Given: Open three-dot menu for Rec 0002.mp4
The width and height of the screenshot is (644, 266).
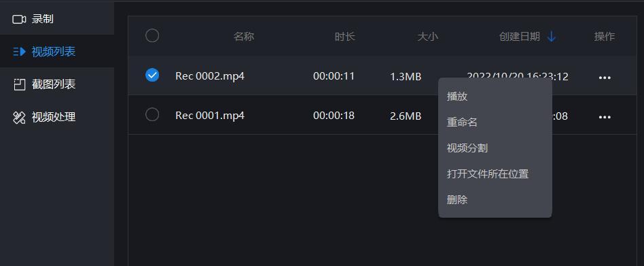Looking at the screenshot, I should point(605,78).
